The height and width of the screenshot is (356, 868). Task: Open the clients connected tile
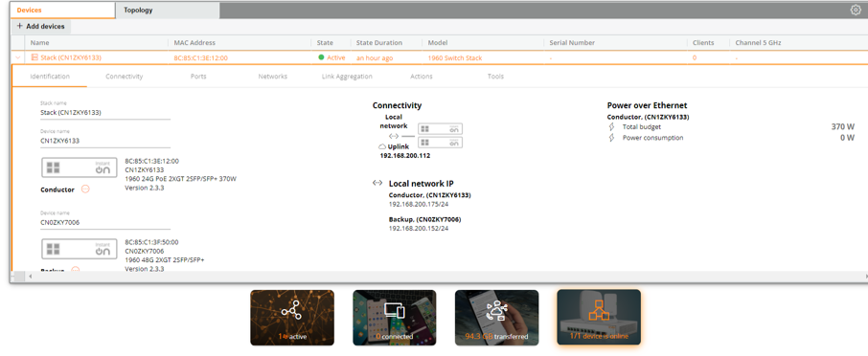pyautogui.click(x=394, y=318)
